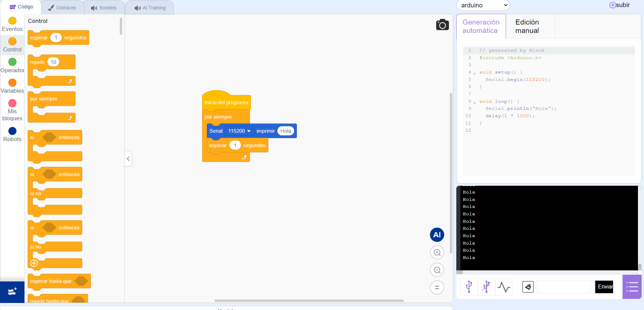Click the // generated by Block comment line
This screenshot has width=644, height=310.
(512, 50)
